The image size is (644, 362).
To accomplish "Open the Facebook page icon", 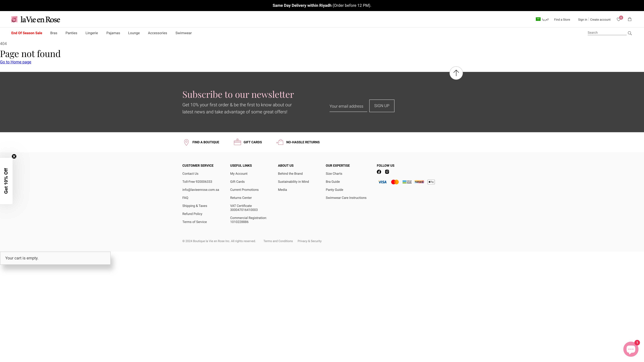I will coord(379,172).
